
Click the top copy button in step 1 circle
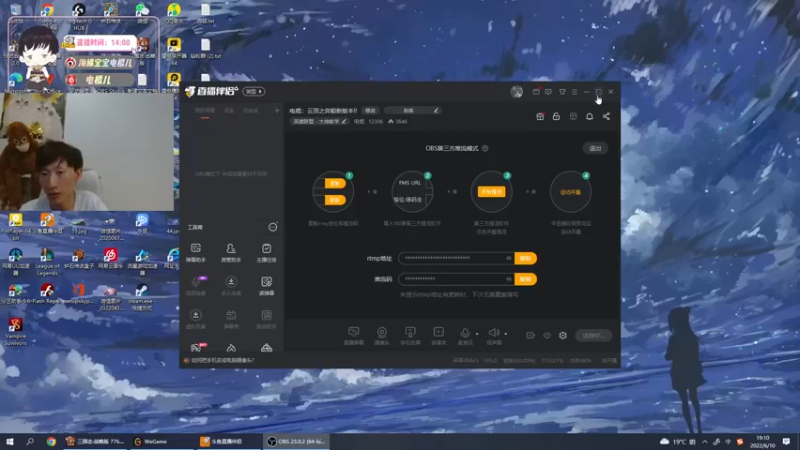[335, 183]
